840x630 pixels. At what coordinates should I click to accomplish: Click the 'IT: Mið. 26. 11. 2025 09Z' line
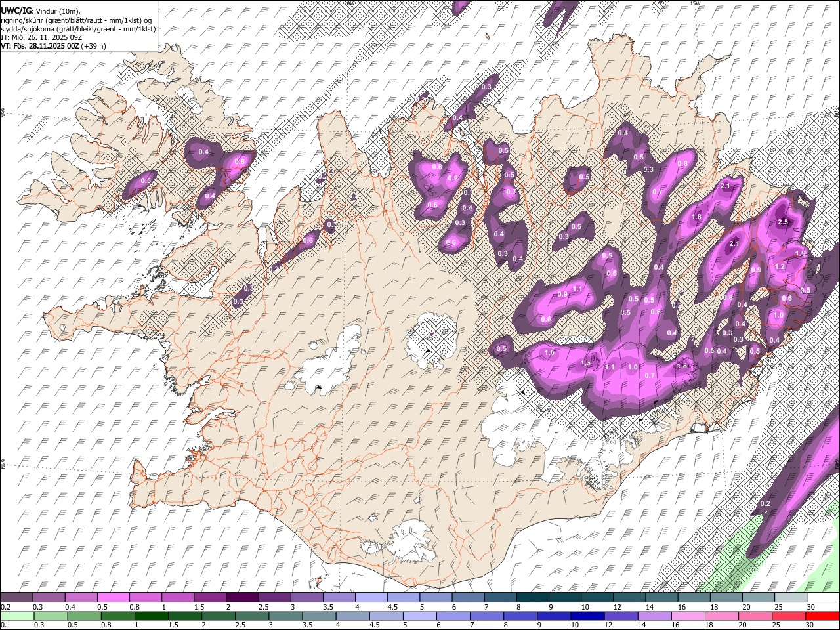point(41,37)
